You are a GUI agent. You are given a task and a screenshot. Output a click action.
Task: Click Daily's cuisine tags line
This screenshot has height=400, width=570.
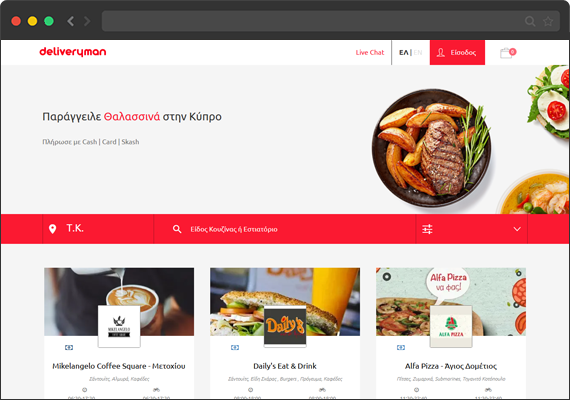tap(285, 379)
